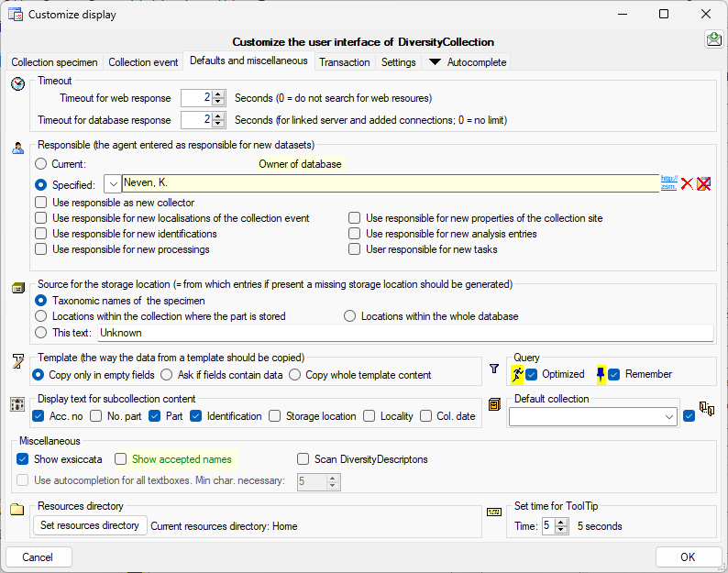Select the Current responsible radio button
728x573 pixels.
tap(41, 164)
